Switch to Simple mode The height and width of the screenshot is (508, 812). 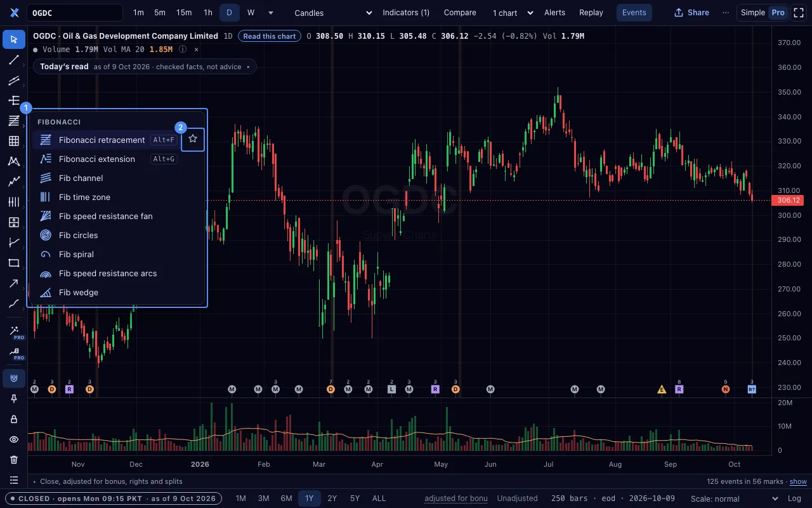coord(753,13)
